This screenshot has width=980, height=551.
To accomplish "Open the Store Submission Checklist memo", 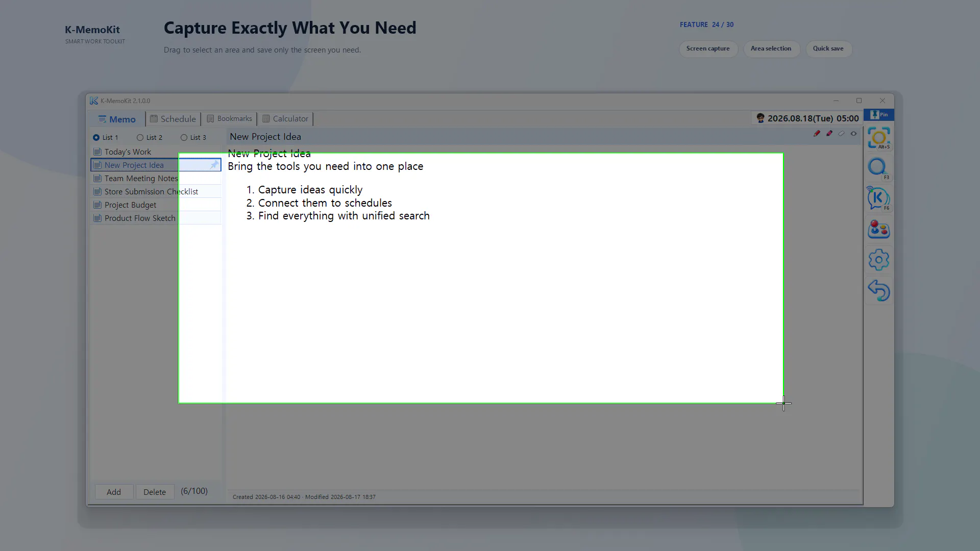I will point(156,192).
